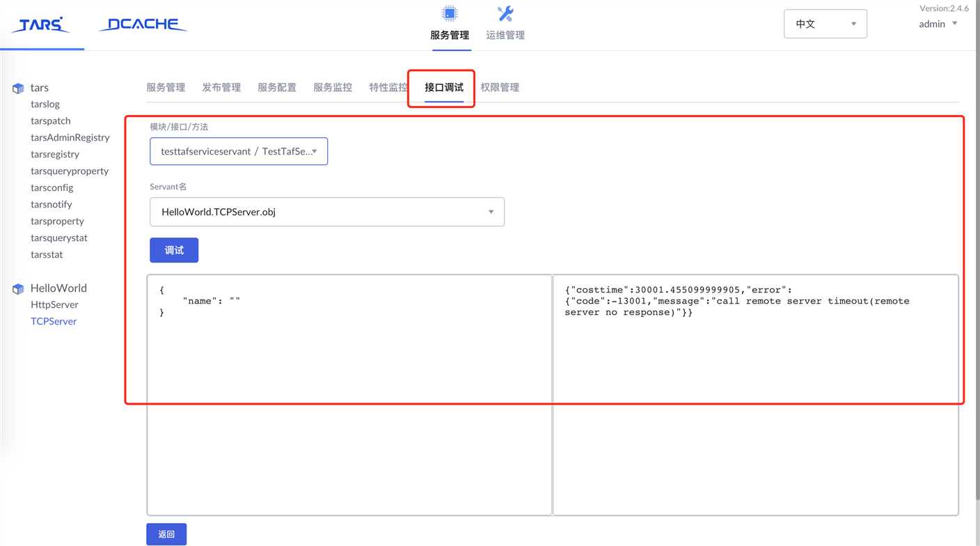
Task: Open the 权限管理 tab
Action: tap(500, 87)
